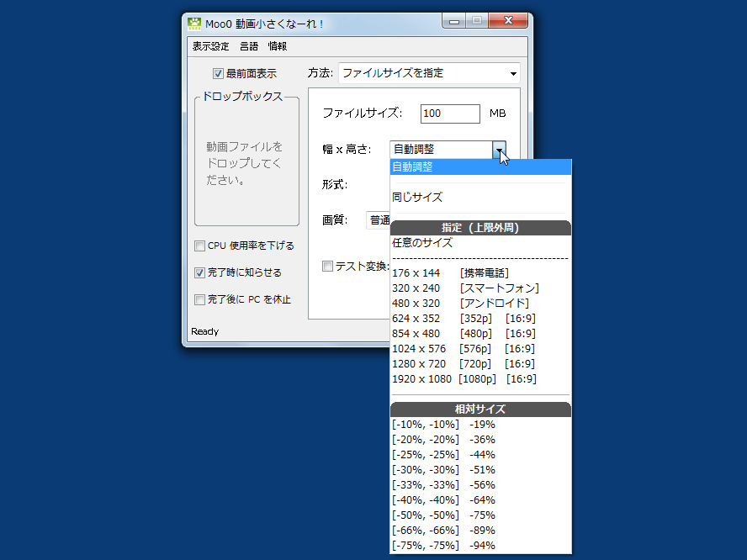
Task: Select relative size [-25%, -25%] -44%
Action: 480,455
